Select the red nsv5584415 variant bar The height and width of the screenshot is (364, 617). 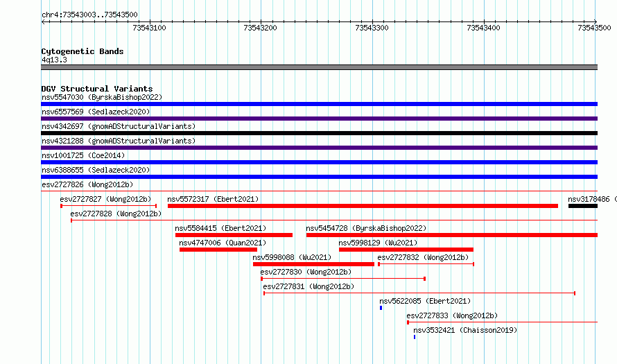pyautogui.click(x=234, y=235)
